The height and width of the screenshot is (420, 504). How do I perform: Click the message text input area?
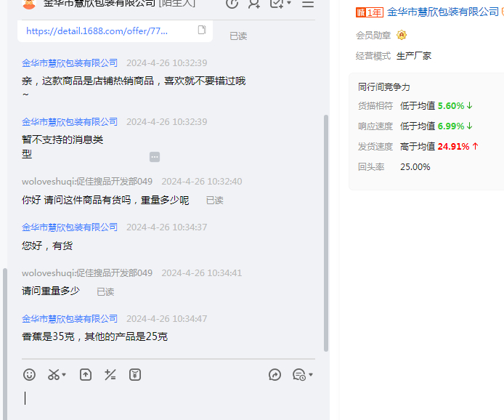point(168,399)
